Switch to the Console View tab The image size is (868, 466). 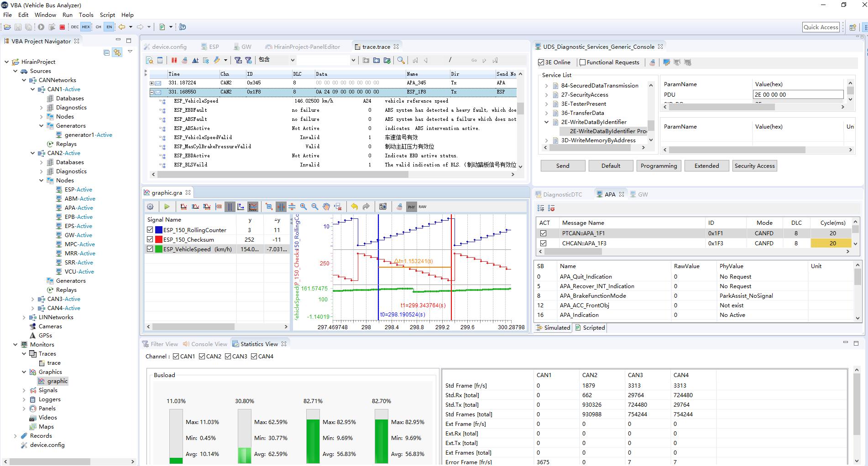pyautogui.click(x=205, y=344)
